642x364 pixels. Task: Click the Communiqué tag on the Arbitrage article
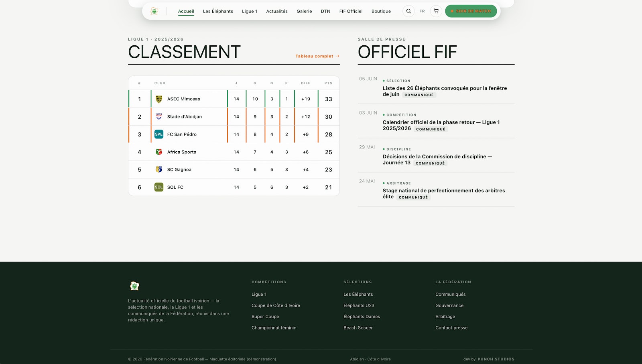click(413, 197)
